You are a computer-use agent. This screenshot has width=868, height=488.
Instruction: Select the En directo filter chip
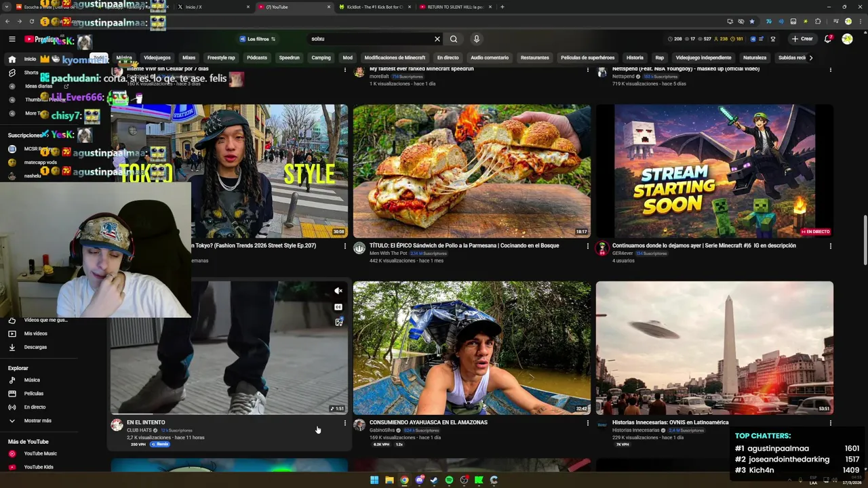click(448, 58)
